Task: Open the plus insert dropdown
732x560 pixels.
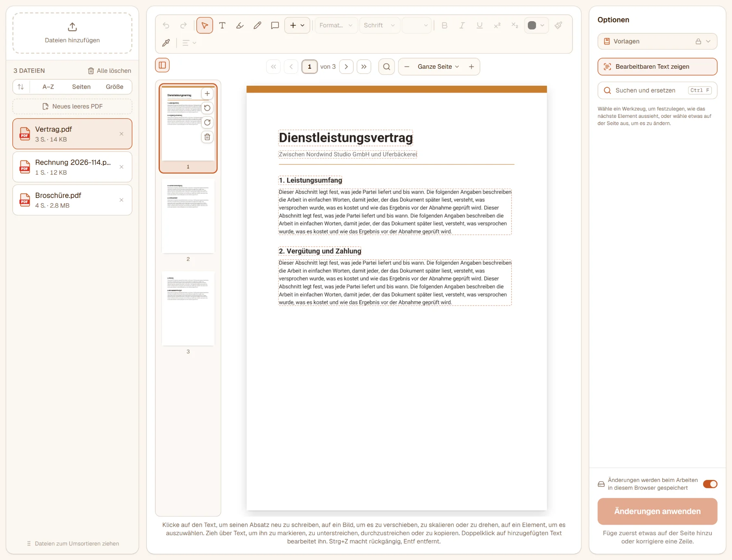Action: (x=297, y=25)
